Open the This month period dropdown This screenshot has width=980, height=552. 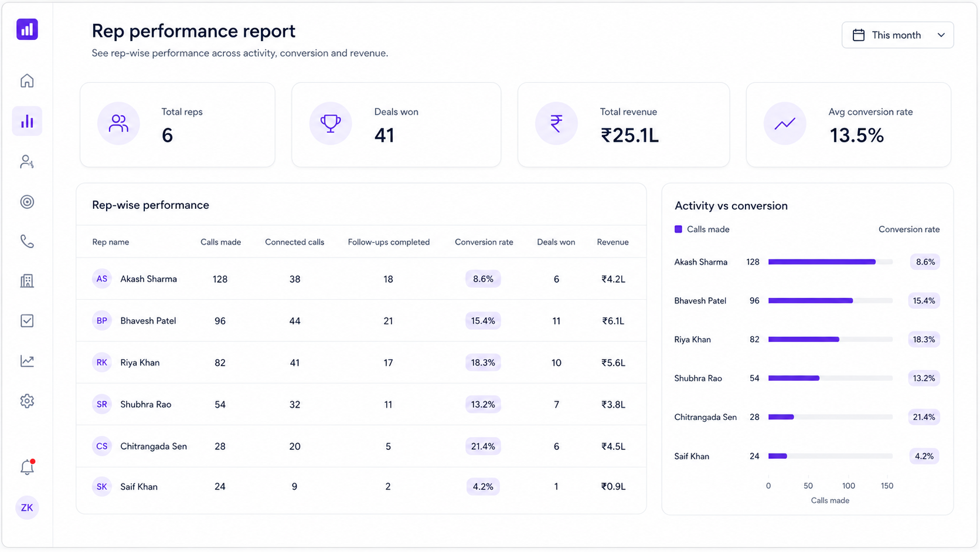pos(897,35)
